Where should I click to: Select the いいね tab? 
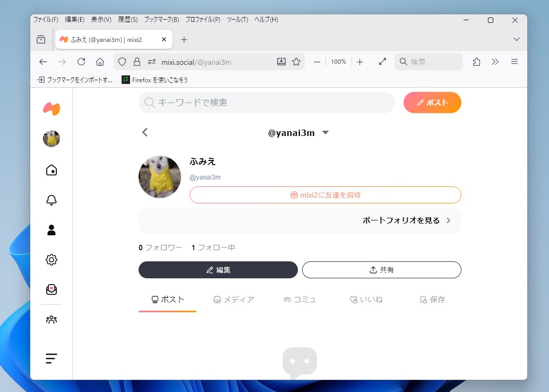pos(366,300)
